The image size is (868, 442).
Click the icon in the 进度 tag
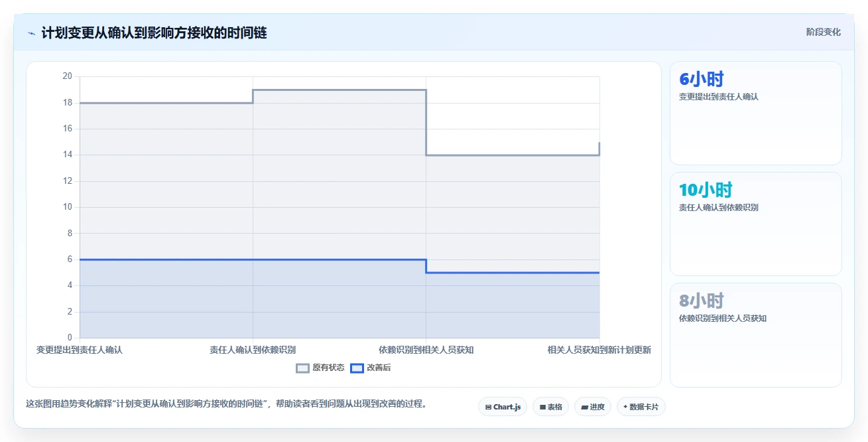click(x=585, y=407)
